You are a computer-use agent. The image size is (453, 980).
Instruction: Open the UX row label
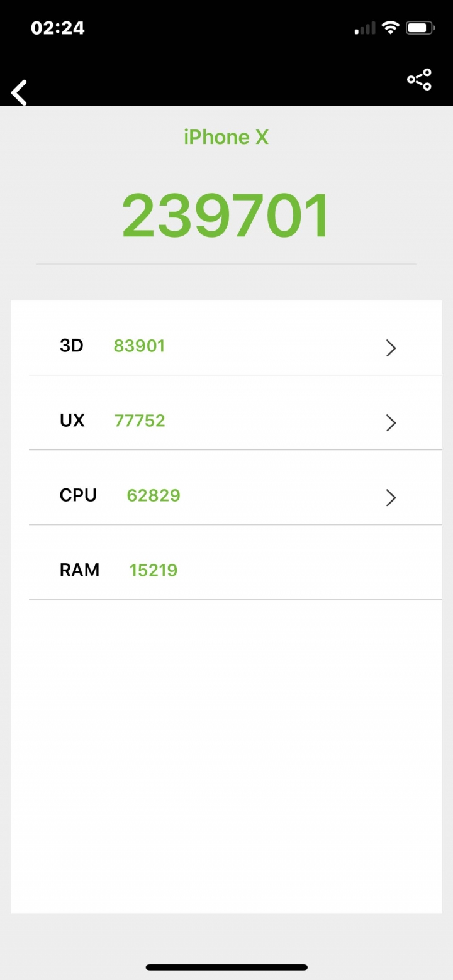[x=72, y=421]
